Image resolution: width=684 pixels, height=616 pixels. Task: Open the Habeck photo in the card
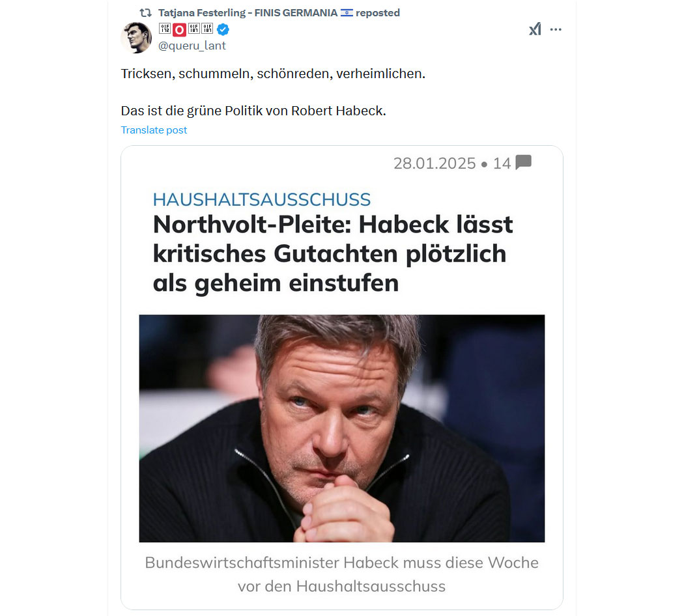coord(342,428)
